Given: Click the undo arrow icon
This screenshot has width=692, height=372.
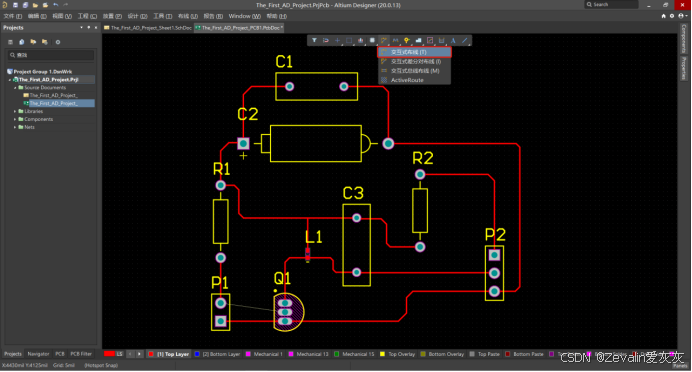Looking at the screenshot, I should [56, 5].
